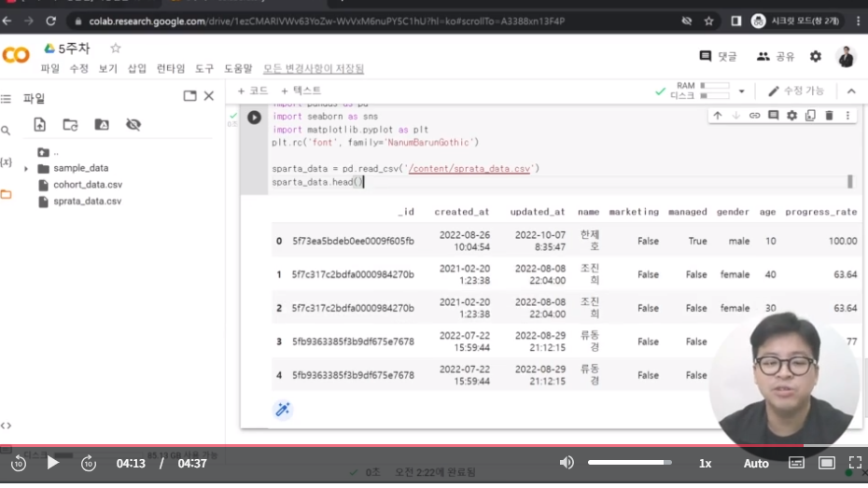Close the files side panel
This screenshot has height=488, width=868.
(x=209, y=96)
